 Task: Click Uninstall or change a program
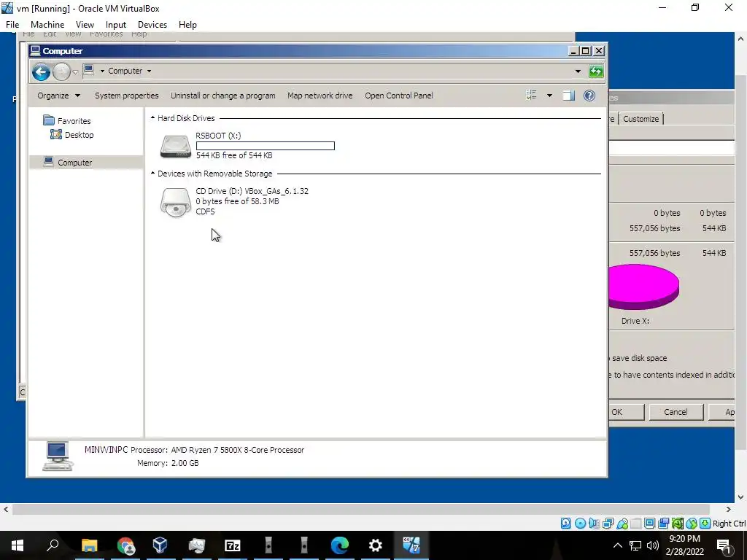pyautogui.click(x=223, y=96)
